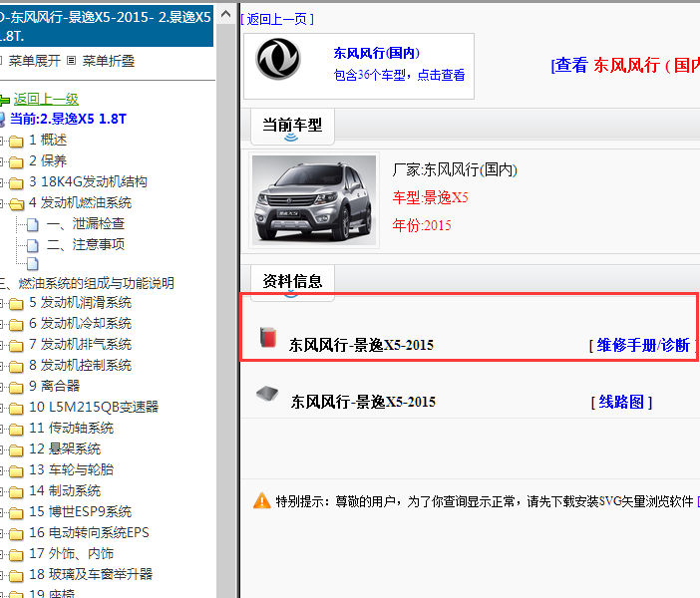Click open folder icon of 4 发动机燃油系统

17,204
